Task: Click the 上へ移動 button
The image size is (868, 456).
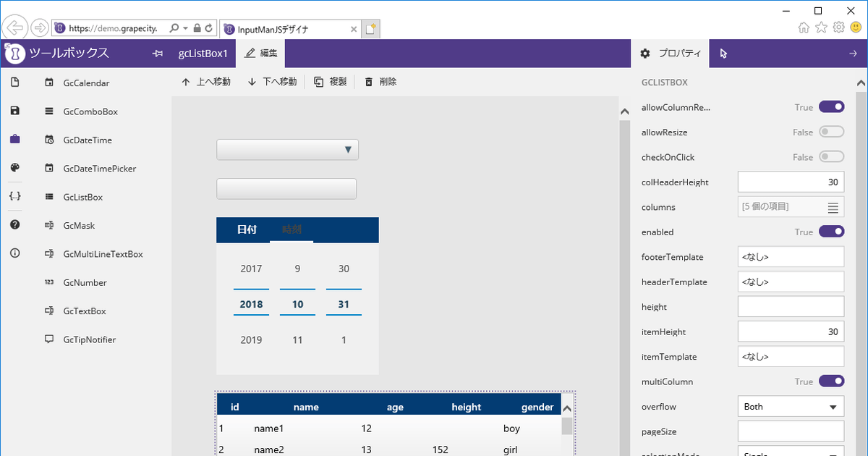Action: (206, 83)
